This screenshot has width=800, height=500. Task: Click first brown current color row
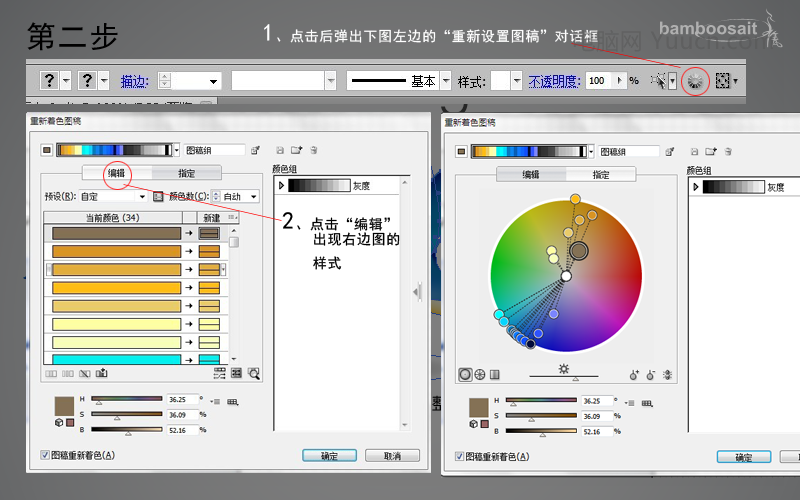(x=116, y=233)
